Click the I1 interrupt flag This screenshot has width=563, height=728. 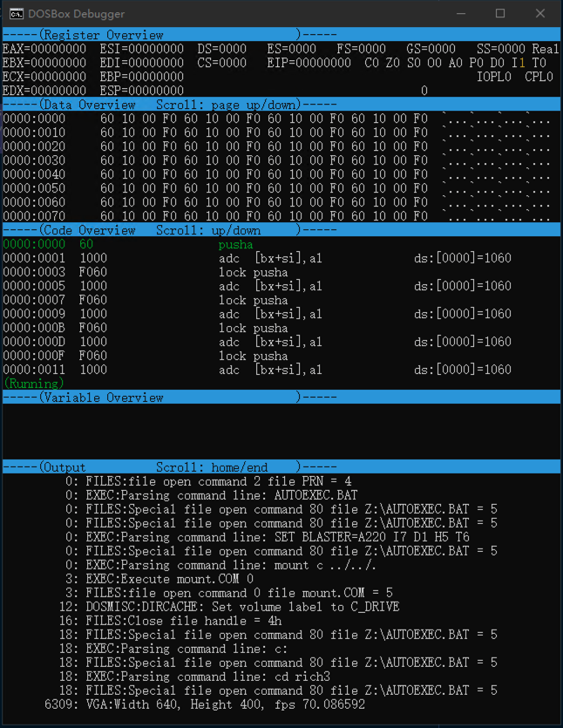coord(519,63)
